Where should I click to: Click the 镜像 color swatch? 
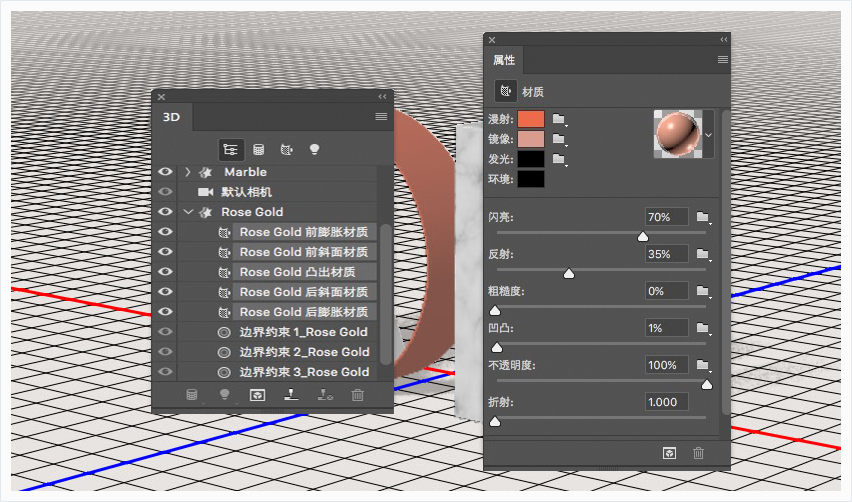[x=531, y=139]
